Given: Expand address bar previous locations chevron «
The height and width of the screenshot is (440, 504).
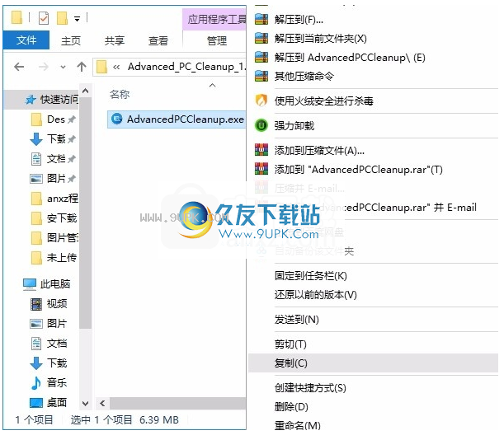Looking at the screenshot, I should pyautogui.click(x=116, y=67).
